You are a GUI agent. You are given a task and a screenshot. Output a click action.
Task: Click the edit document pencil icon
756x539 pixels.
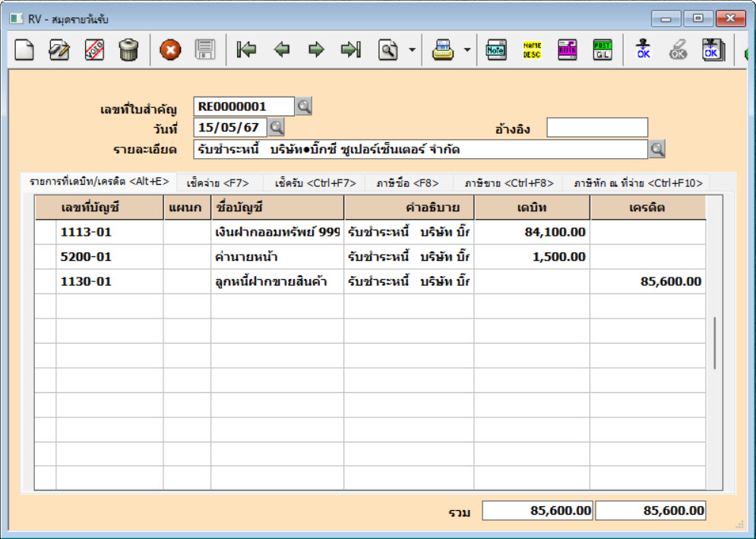tap(59, 49)
